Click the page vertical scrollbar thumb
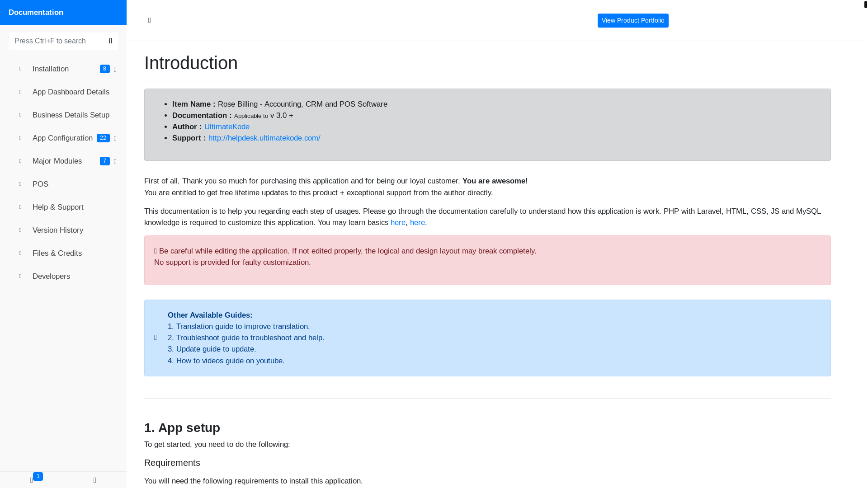Viewport: 868px width, 488px height. pyautogui.click(x=866, y=5)
